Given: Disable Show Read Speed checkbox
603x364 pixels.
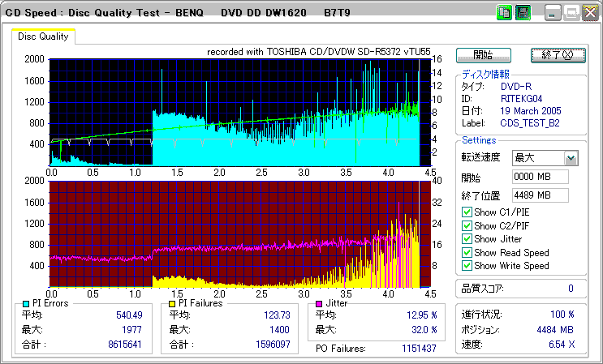Looking at the screenshot, I should [467, 252].
